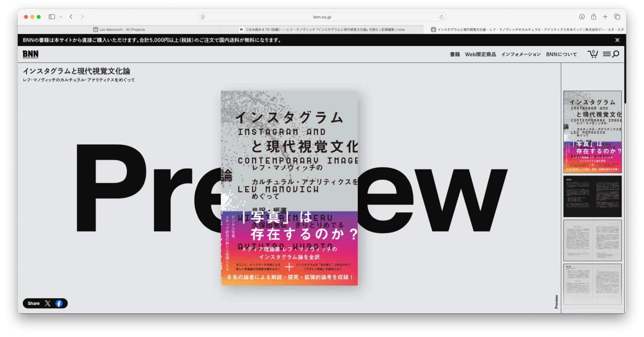Dismiss the black shipping announcement banner
The height and width of the screenshot is (337, 644).
point(617,40)
